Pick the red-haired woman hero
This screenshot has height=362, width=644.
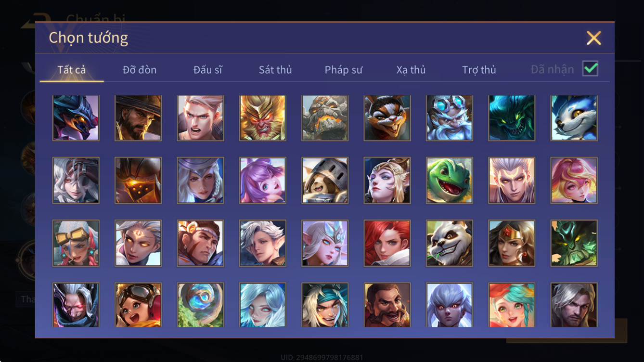point(387,243)
